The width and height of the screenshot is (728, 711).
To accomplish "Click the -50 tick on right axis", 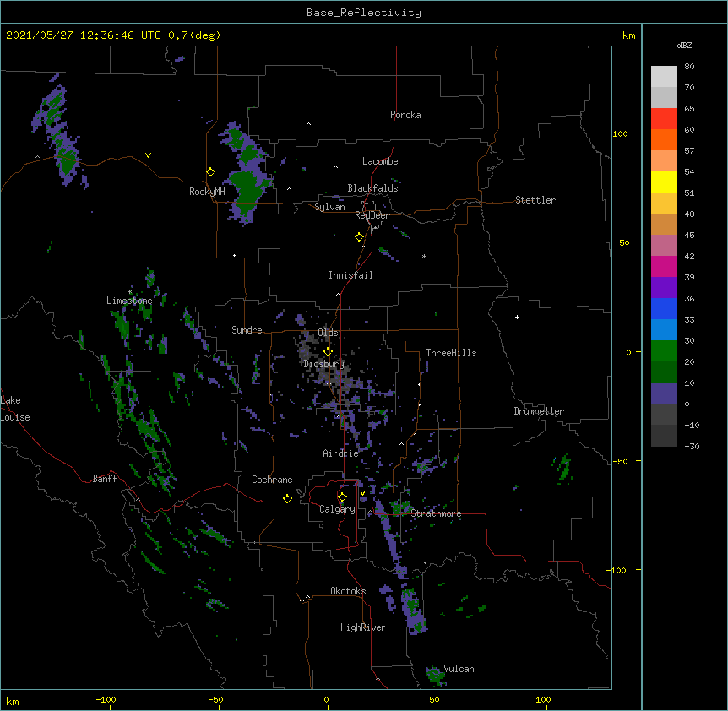I will 619,461.
